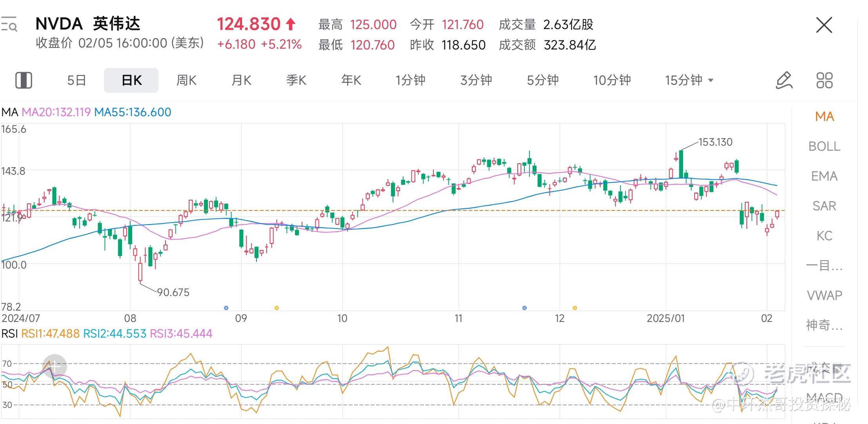
Task: Click the plus crosshair button on the RSI panel
Action: (x=55, y=366)
